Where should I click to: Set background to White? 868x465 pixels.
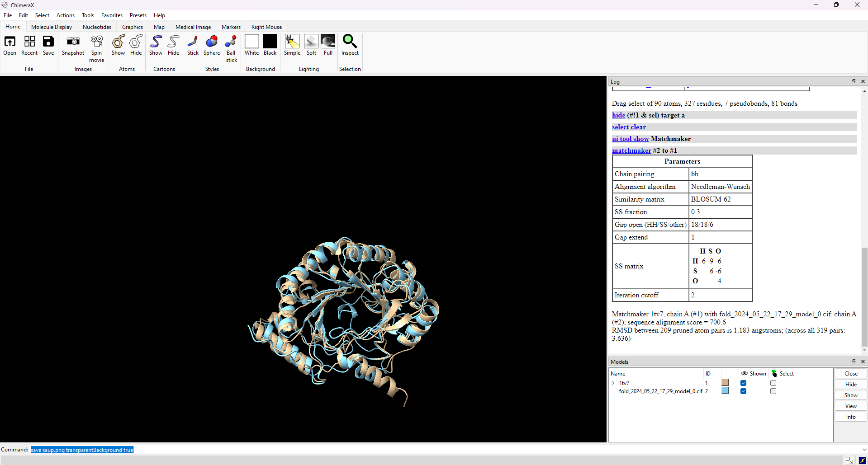coord(252,42)
